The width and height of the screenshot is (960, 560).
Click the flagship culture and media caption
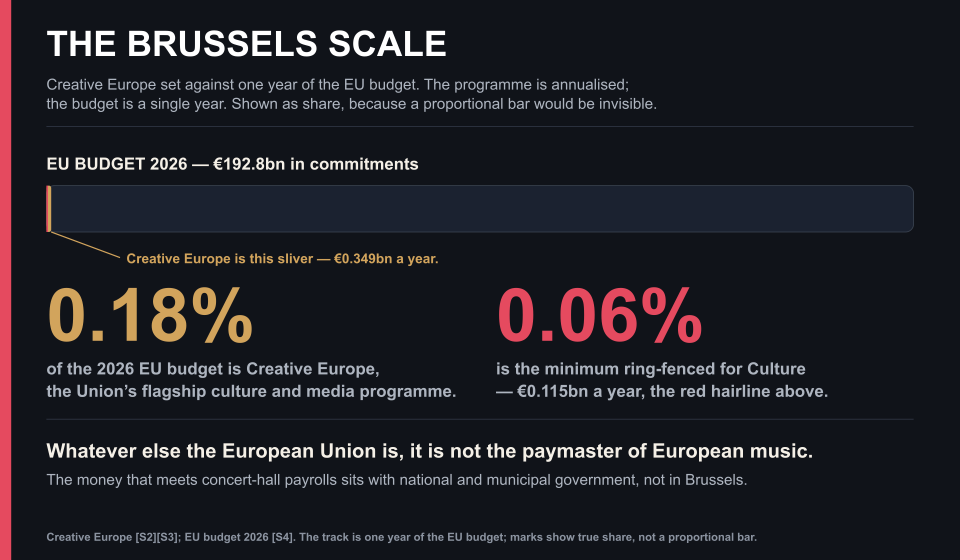pos(251,380)
